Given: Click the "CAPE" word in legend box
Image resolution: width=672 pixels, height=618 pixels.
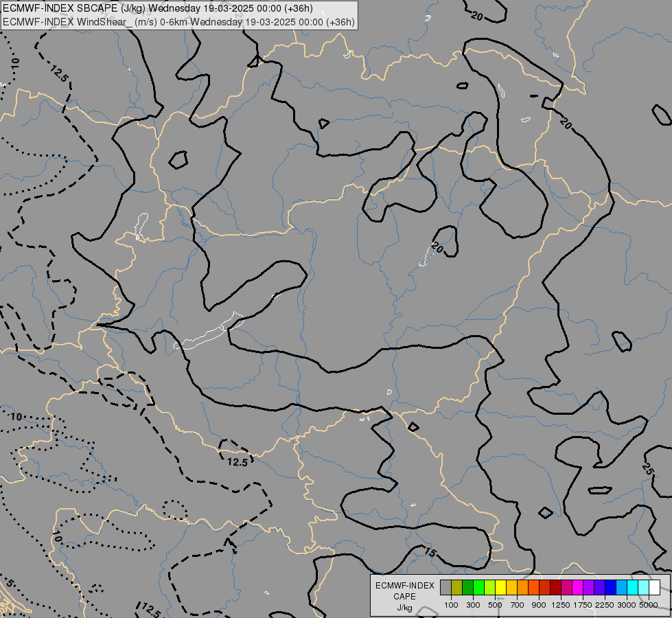Looking at the screenshot, I should pos(404,597).
